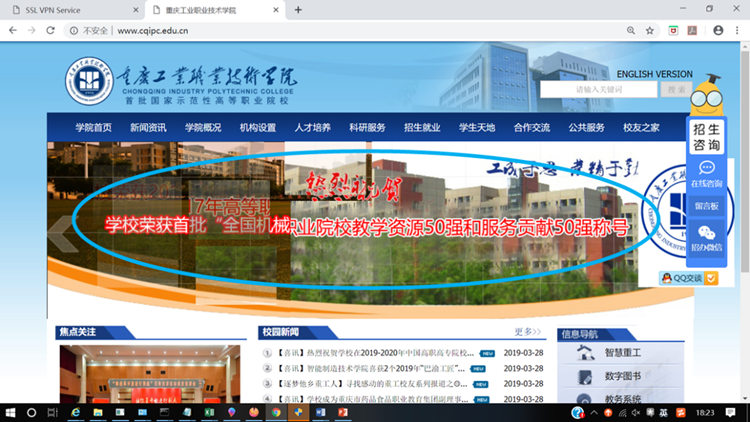750x422 pixels.
Task: Launch Internet Explorer from taskbar
Action: coord(75,412)
